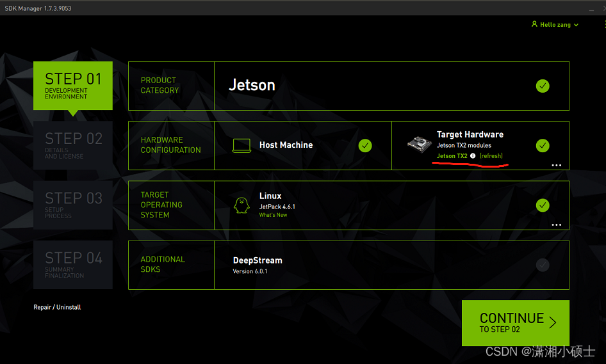Go to STEP 02 Details and License

tap(73, 145)
